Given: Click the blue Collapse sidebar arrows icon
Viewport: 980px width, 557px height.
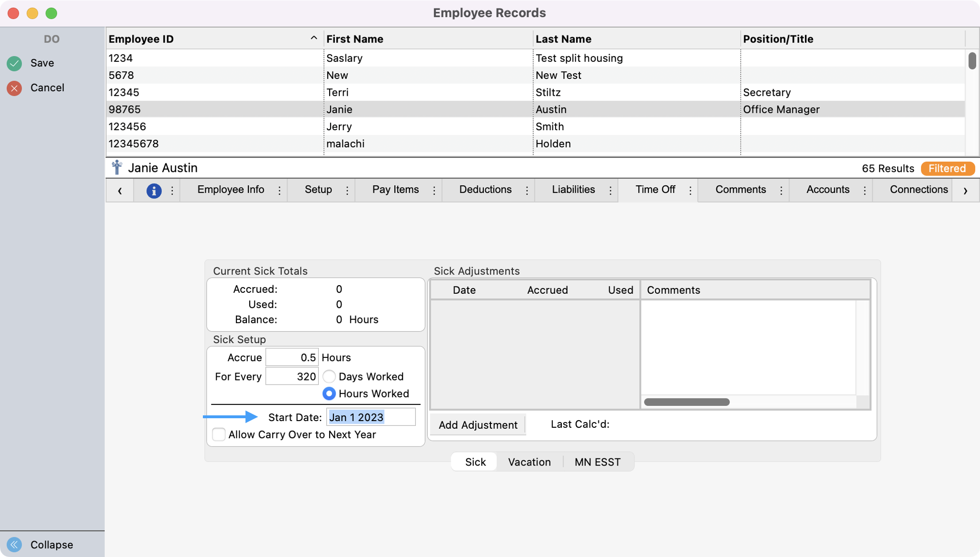Looking at the screenshot, I should 14,545.
